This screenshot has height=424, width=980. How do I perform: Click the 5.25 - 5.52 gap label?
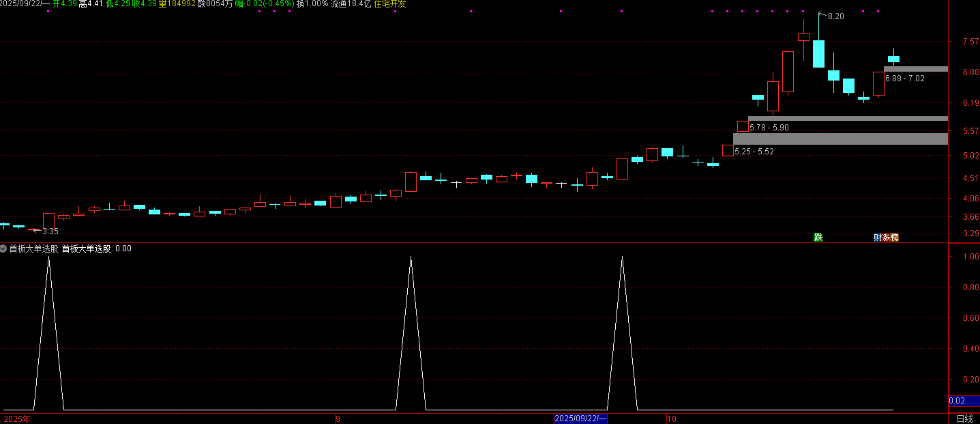click(754, 152)
